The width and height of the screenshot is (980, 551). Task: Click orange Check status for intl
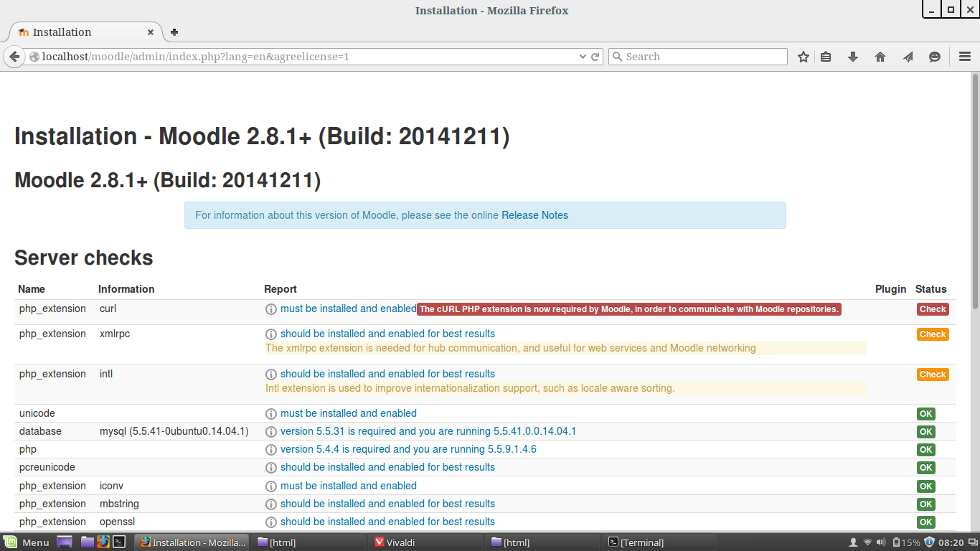pyautogui.click(x=933, y=375)
